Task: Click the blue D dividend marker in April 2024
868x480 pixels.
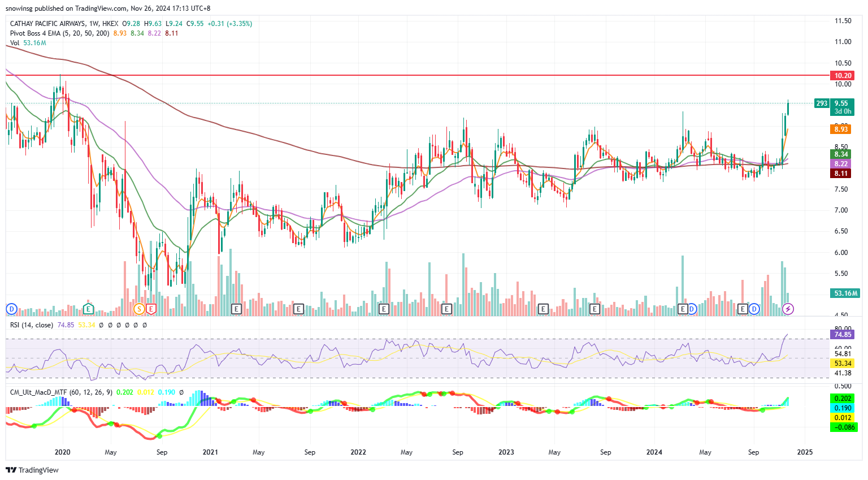Action: pos(692,309)
